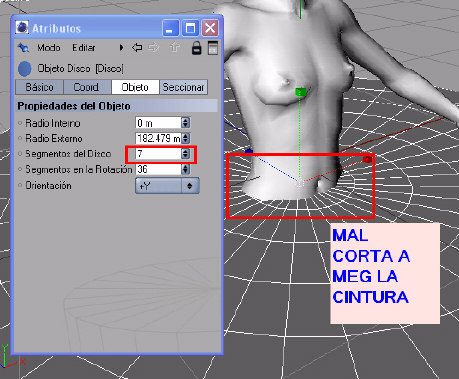Click the viewport axis indicator in the corner
Screen dimensions: 459x379
click(x=13, y=357)
